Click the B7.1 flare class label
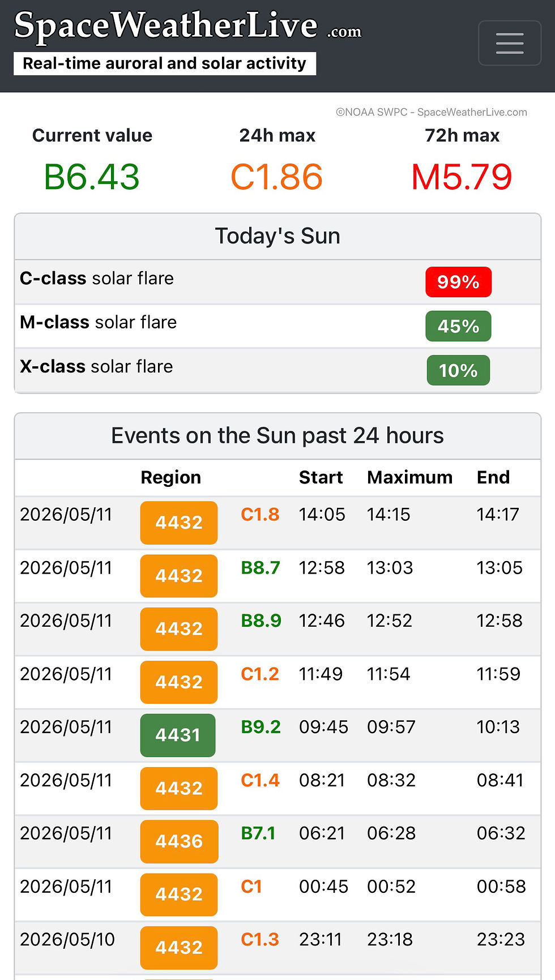Viewport: 555px width, 980px height. point(258,833)
